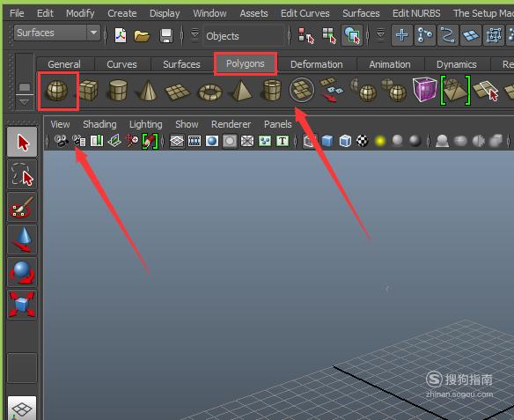Switch to the Dynamics shelf tab
Screen dimensions: 514x420
coord(456,64)
